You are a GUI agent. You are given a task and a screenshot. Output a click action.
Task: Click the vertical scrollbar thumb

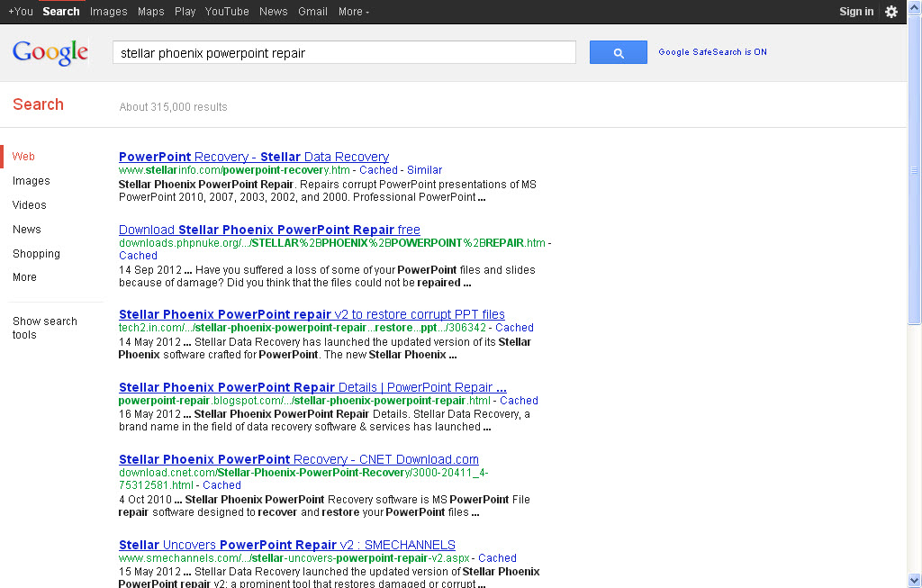pyautogui.click(x=915, y=170)
